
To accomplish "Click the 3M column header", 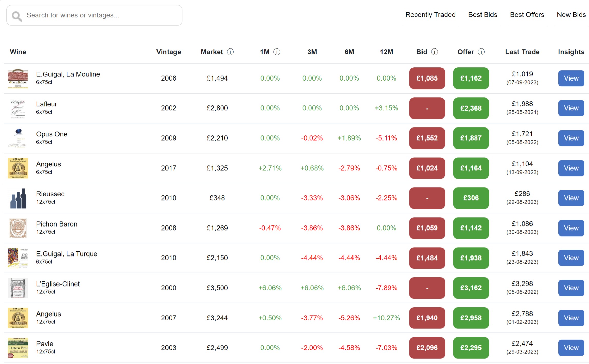I will coord(312,52).
